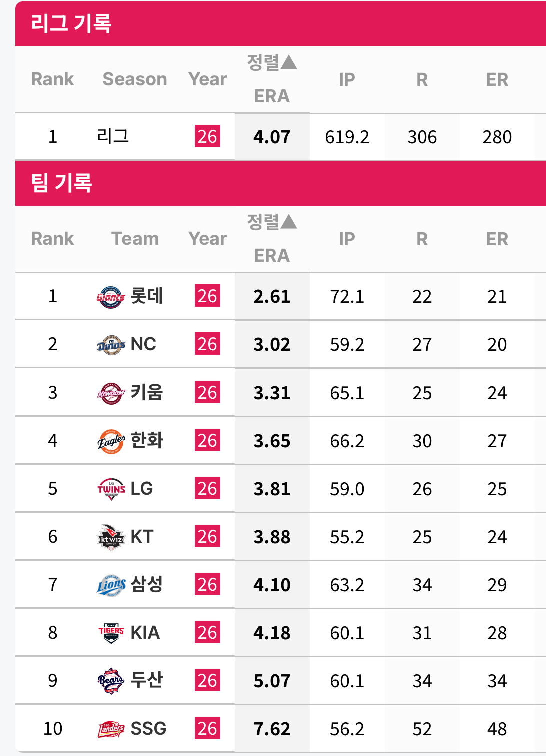Open the 롯데 team name link

[x=146, y=296]
